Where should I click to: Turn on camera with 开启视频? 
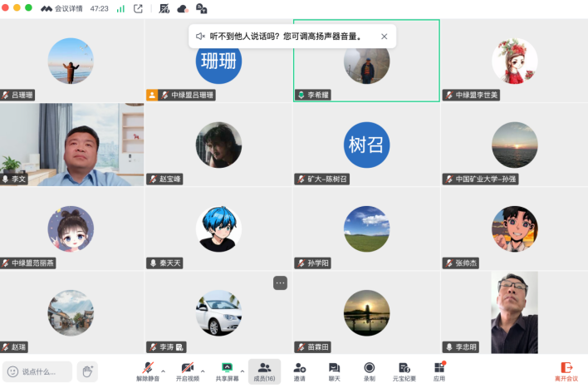[x=188, y=371]
